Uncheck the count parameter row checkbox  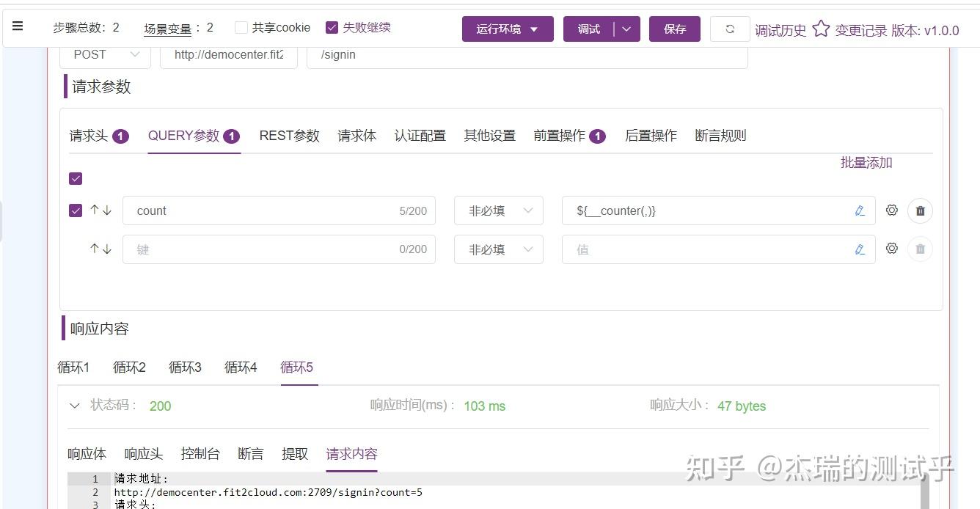click(75, 210)
